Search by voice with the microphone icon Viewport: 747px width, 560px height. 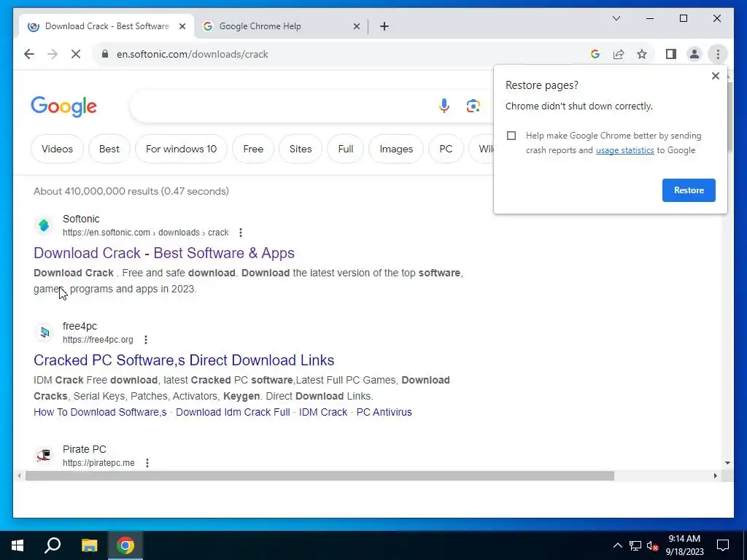click(444, 106)
